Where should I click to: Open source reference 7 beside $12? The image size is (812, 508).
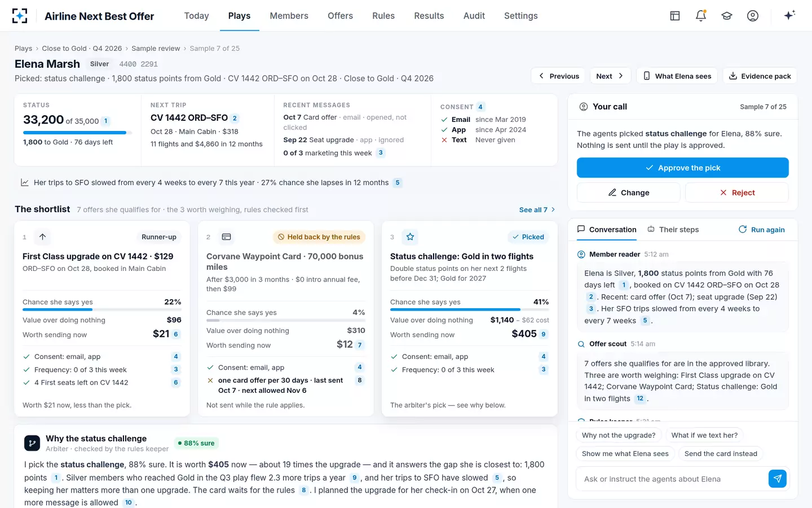[360, 345]
